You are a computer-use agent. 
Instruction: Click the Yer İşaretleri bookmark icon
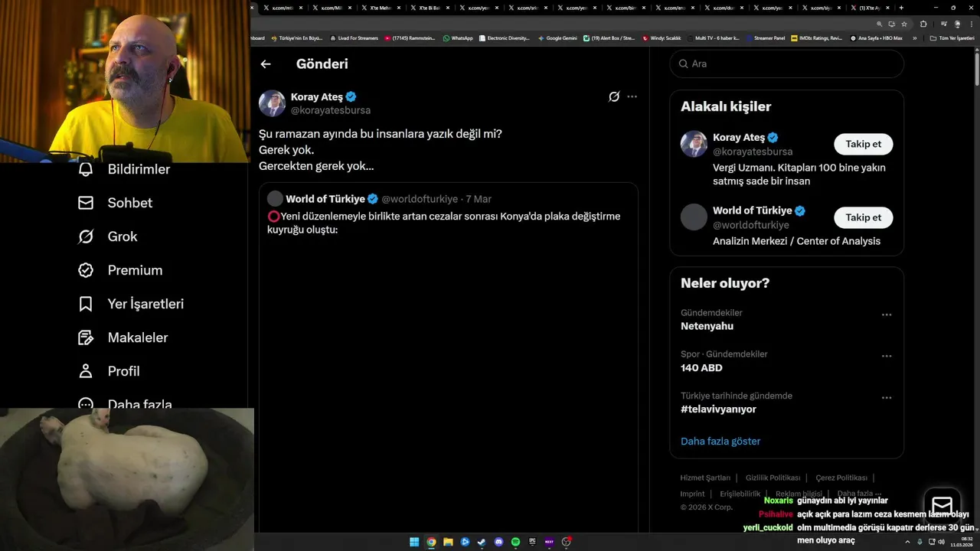point(86,304)
